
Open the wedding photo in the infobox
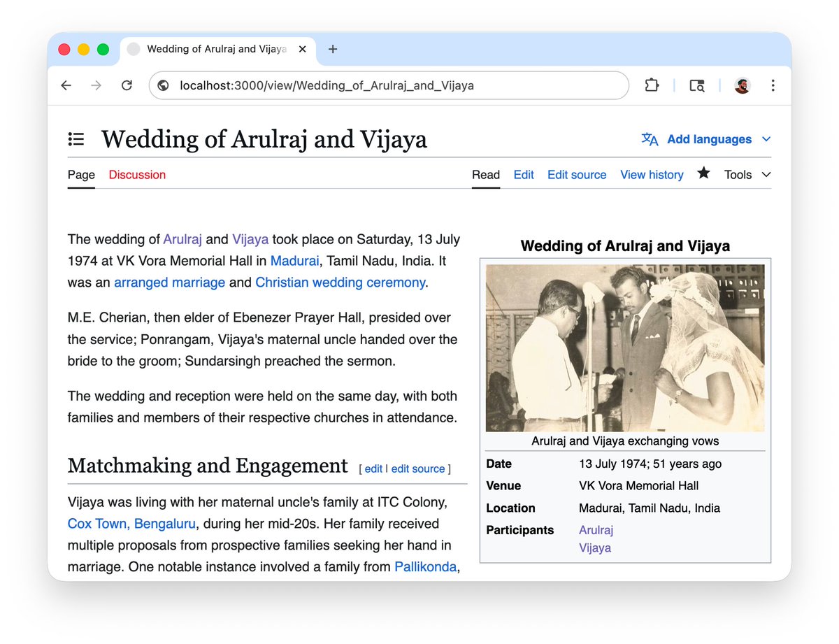(625, 348)
